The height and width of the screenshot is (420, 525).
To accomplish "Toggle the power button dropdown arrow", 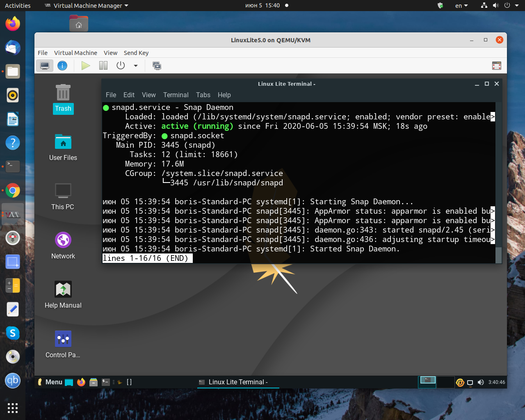I will pos(136,66).
